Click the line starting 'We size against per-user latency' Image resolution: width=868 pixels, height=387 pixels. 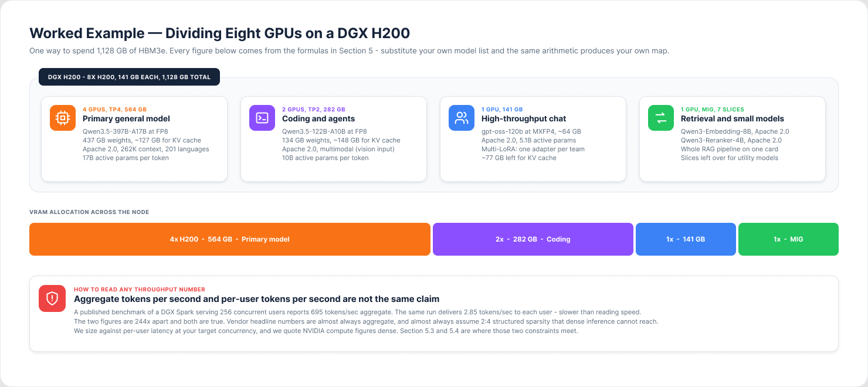(326, 331)
